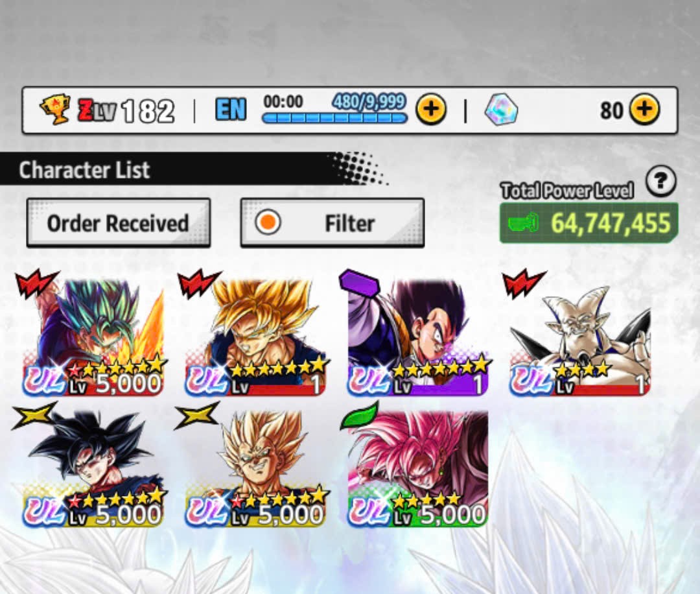Select the white Omega Shenron card

coord(579,334)
